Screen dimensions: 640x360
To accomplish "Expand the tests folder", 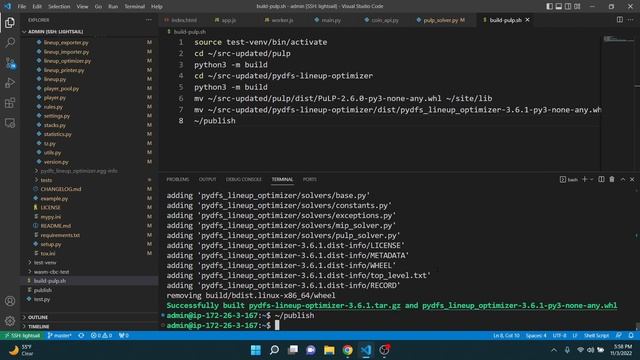I will click(x=46, y=180).
